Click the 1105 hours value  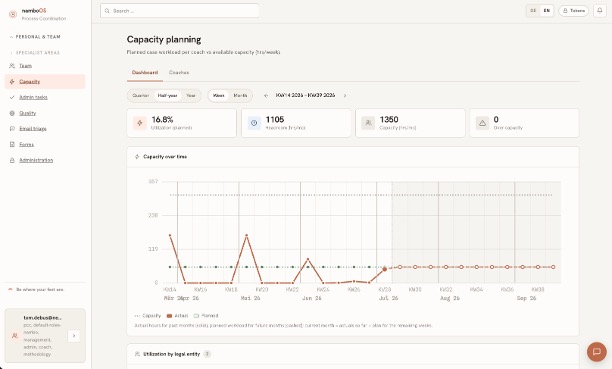(275, 119)
